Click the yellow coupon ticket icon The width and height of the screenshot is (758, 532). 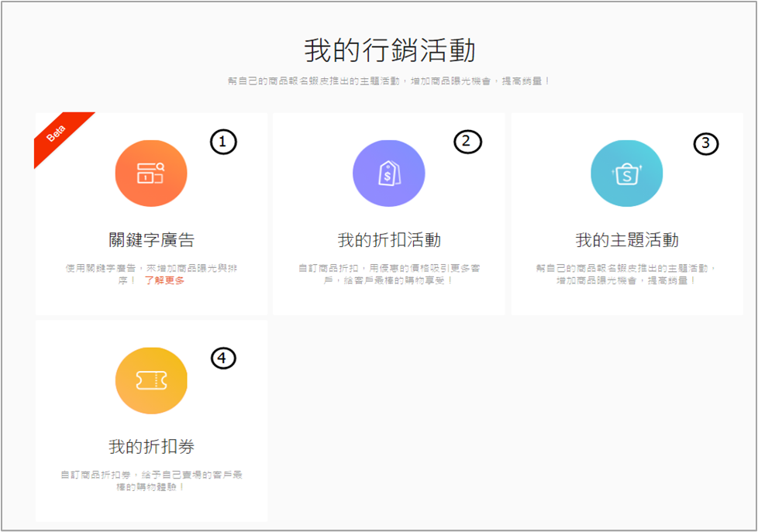pyautogui.click(x=151, y=380)
